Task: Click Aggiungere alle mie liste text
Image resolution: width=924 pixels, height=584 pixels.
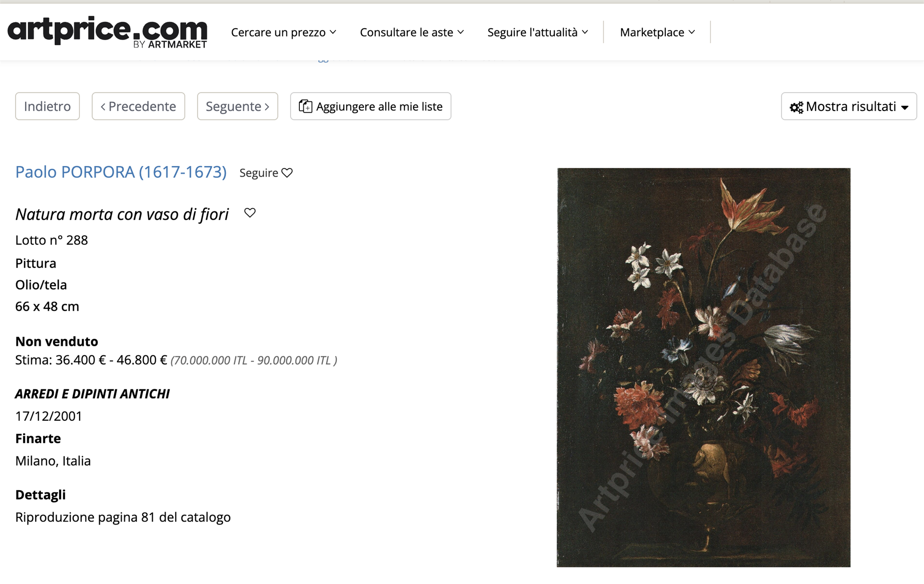Action: pos(379,107)
